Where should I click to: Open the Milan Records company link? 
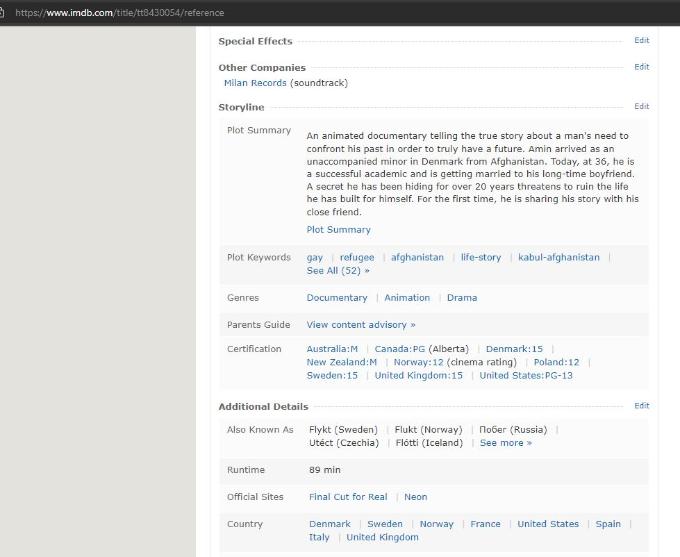(255, 83)
